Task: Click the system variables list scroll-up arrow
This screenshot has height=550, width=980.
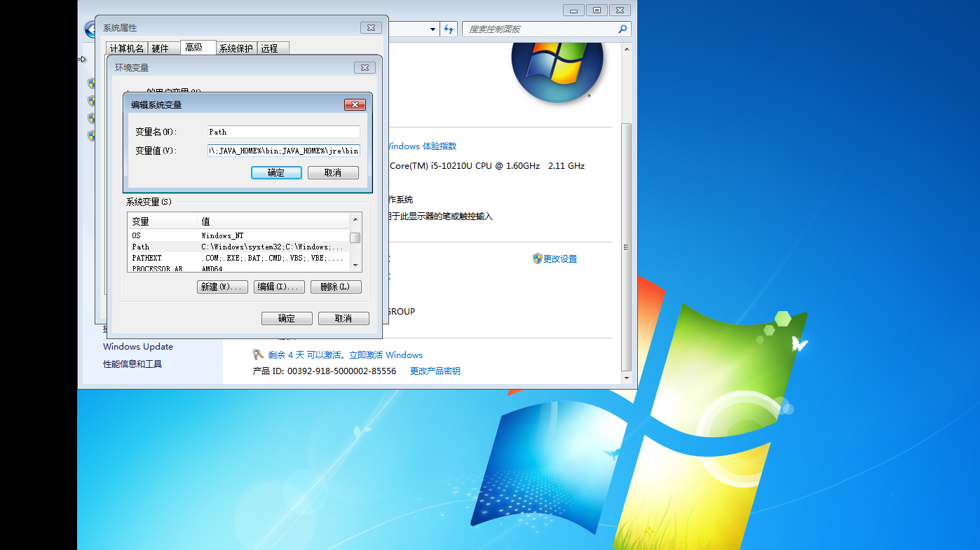Action: pyautogui.click(x=355, y=221)
